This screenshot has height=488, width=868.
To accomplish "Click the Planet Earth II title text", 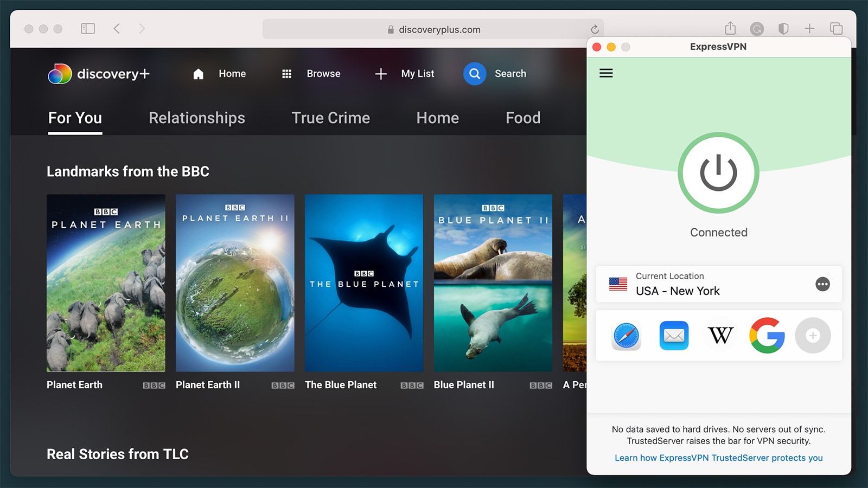I will (208, 385).
